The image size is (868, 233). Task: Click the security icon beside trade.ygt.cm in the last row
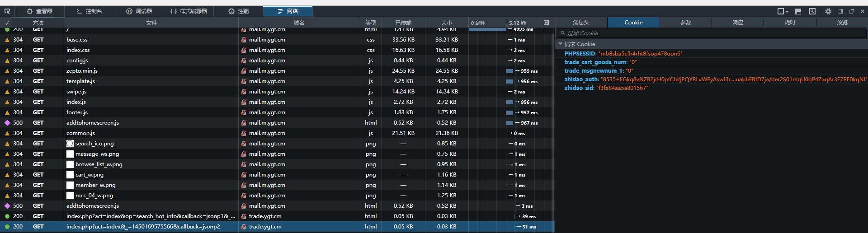244,227
